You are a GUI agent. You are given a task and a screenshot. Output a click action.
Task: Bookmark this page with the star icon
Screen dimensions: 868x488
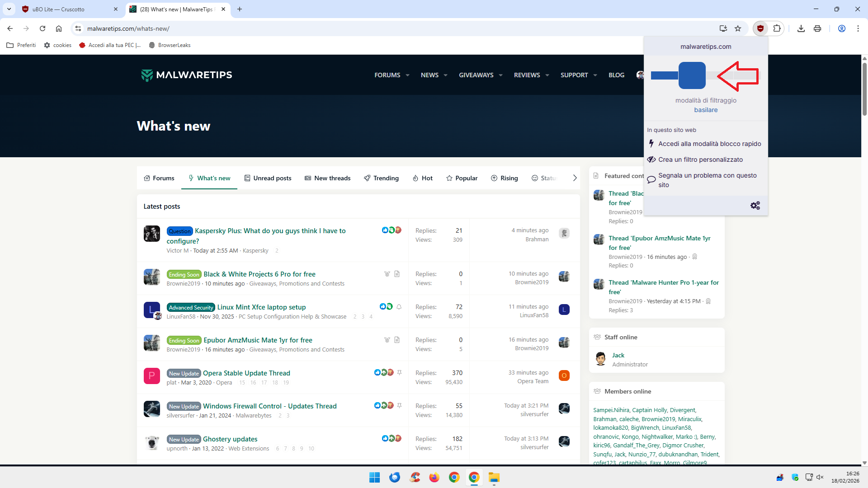tap(738, 28)
